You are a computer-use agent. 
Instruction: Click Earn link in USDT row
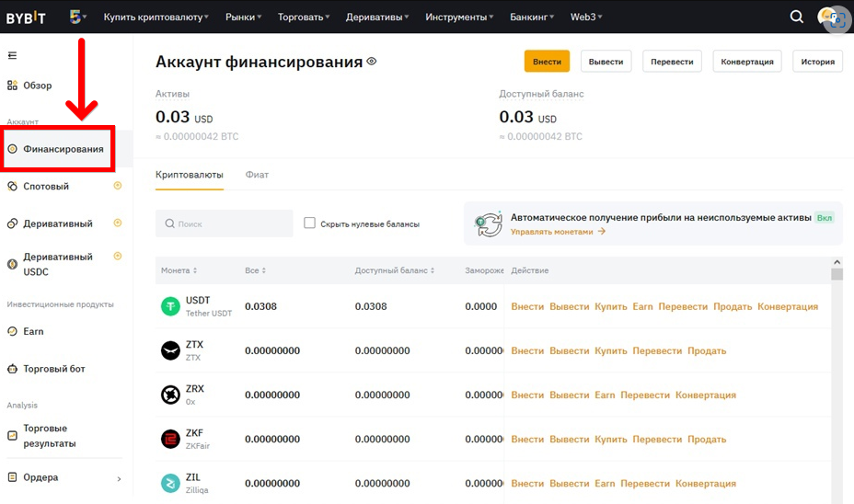tap(642, 306)
